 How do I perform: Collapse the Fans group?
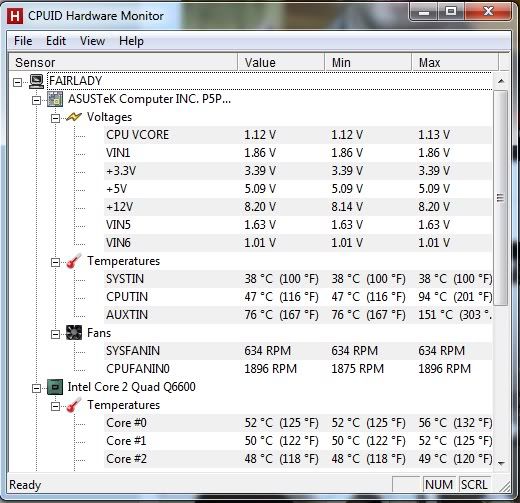pos(55,334)
